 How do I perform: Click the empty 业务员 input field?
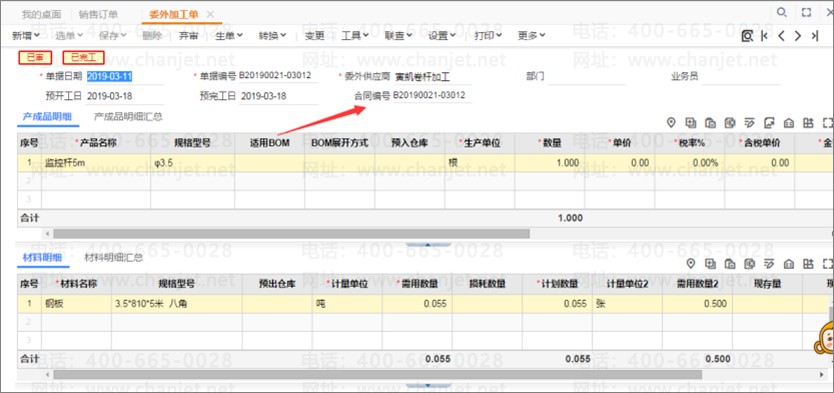pyautogui.click(x=740, y=77)
